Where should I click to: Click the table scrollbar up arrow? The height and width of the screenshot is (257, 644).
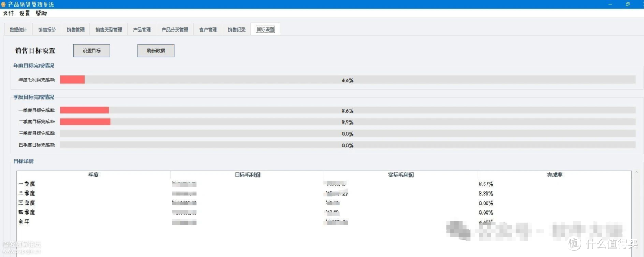click(636, 172)
